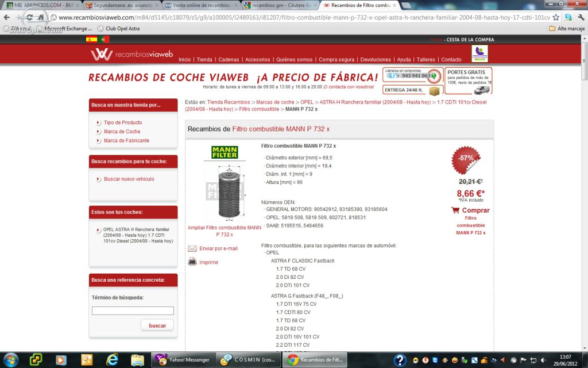Open the Club Opel Astra bookmark
Viewport: 588px width, 368px height.
pos(118,29)
